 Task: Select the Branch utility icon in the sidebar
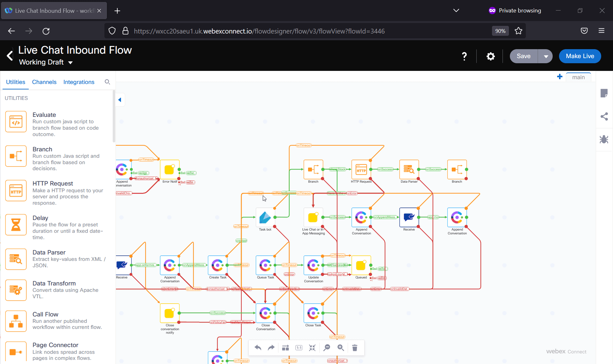click(16, 156)
